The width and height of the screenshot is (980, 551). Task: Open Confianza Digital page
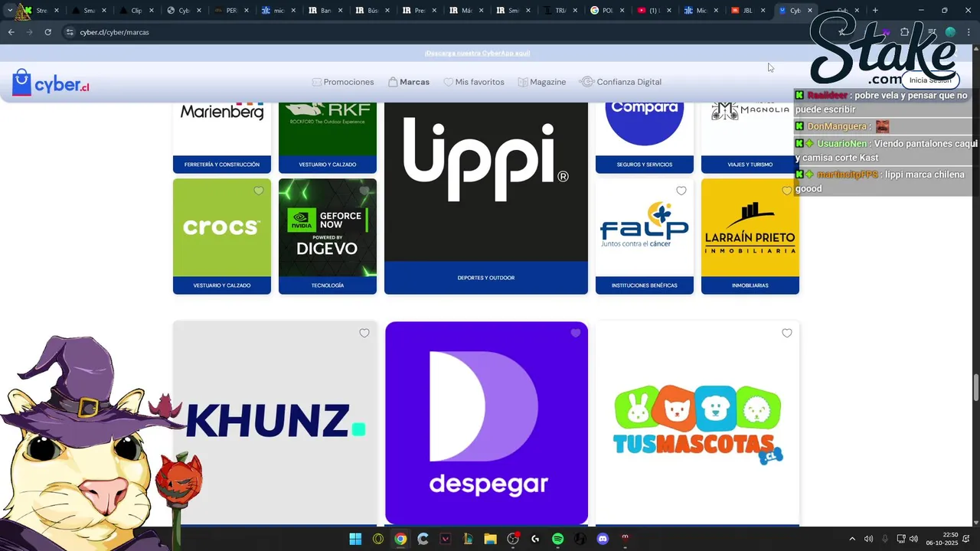(620, 82)
